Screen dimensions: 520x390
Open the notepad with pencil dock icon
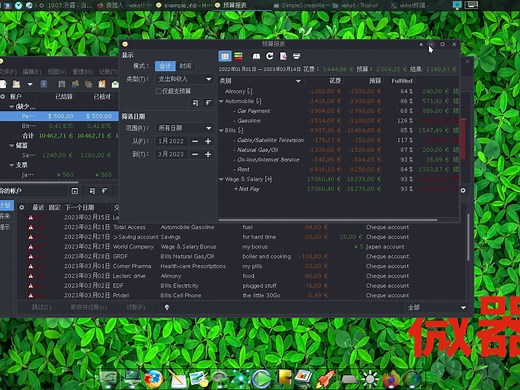177,379
